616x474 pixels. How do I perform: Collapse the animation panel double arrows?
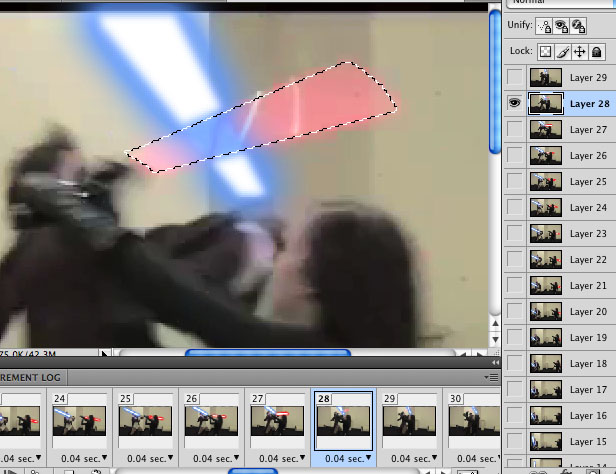point(495,362)
